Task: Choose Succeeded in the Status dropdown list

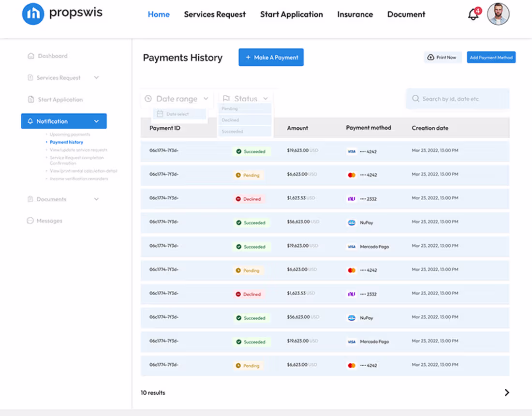Action: coord(245,131)
